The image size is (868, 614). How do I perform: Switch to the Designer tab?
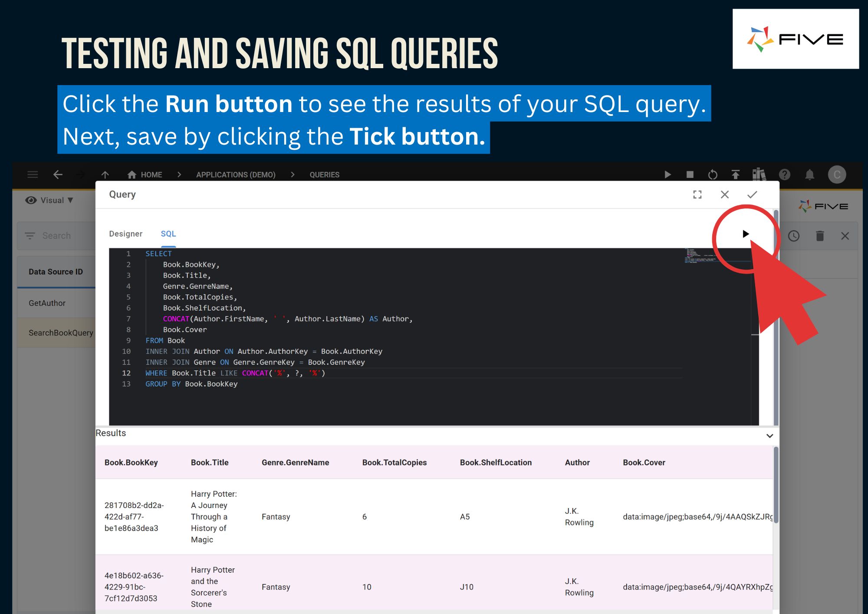click(125, 234)
